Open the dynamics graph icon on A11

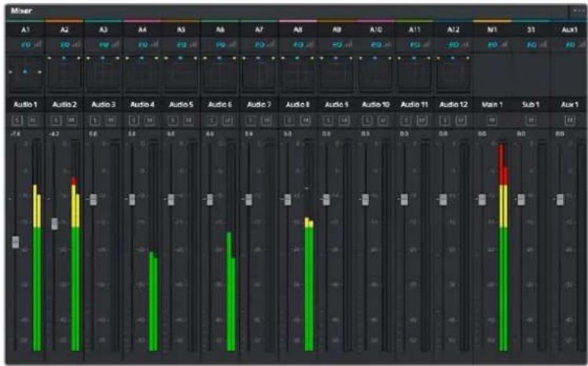point(426,45)
